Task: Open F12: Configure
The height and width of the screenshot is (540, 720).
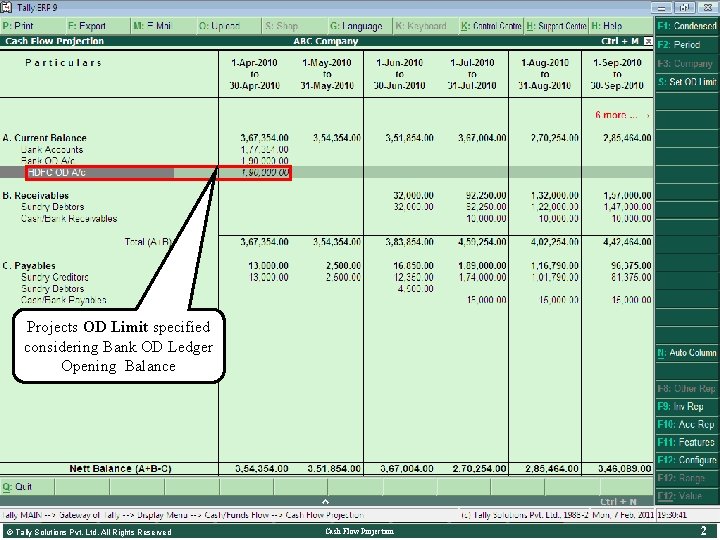Action: point(687,460)
